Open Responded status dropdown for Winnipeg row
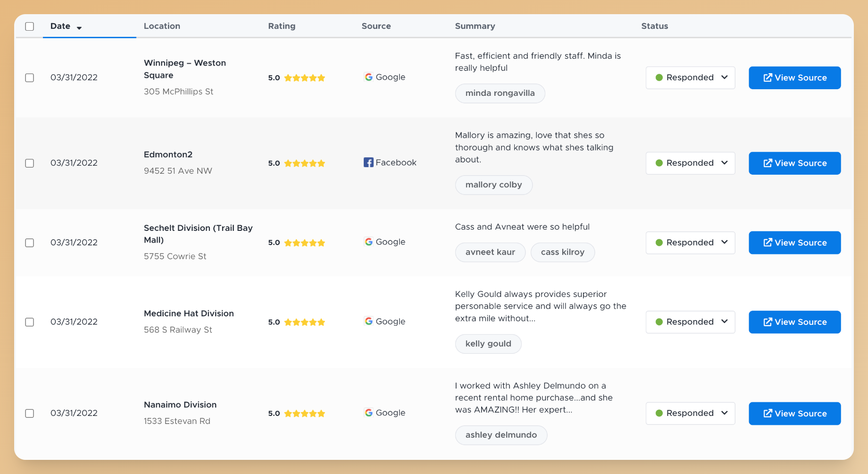 coord(690,78)
